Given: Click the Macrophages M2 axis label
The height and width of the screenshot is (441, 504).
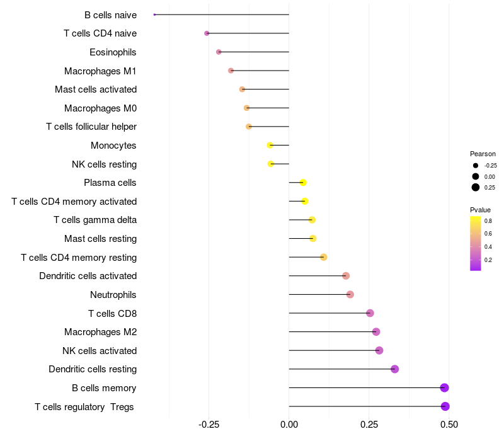Looking at the screenshot, I should [100, 332].
